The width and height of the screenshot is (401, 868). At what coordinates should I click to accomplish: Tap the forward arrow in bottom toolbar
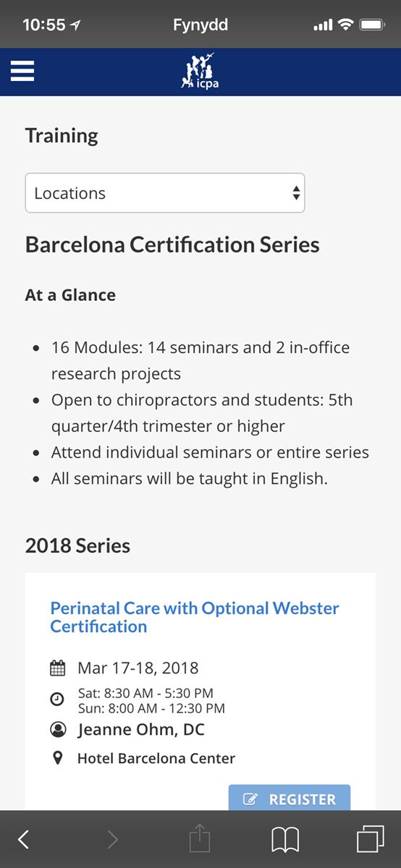tap(112, 839)
